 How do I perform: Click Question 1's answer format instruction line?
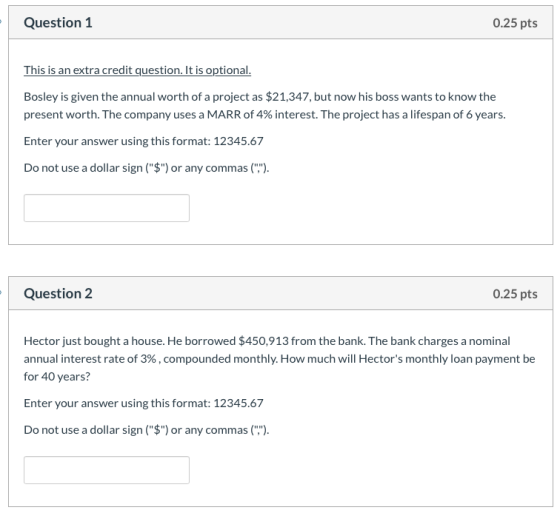pyautogui.click(x=143, y=141)
